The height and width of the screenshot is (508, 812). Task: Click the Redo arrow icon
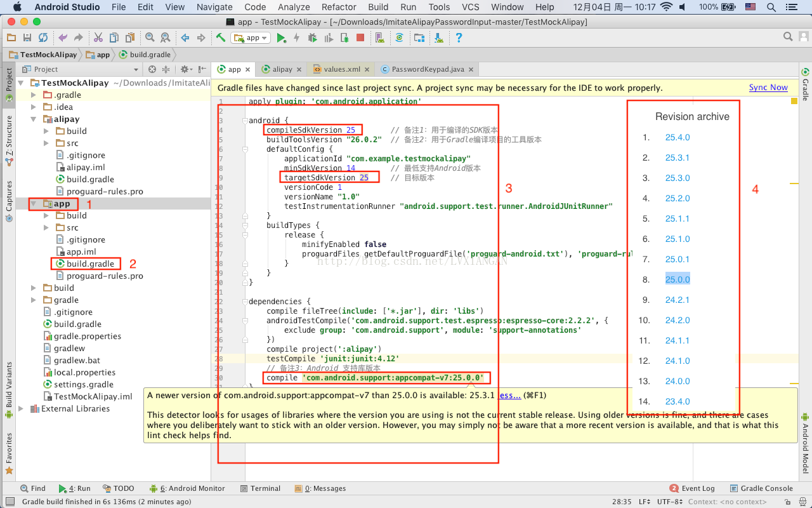[x=78, y=38]
